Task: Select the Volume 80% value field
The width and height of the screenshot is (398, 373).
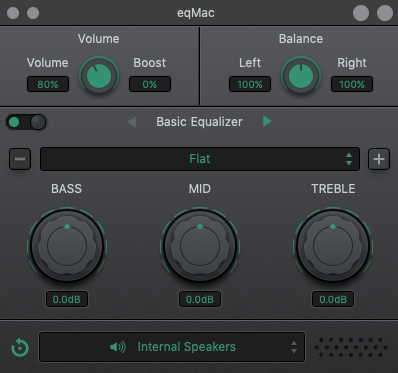Action: pos(48,84)
